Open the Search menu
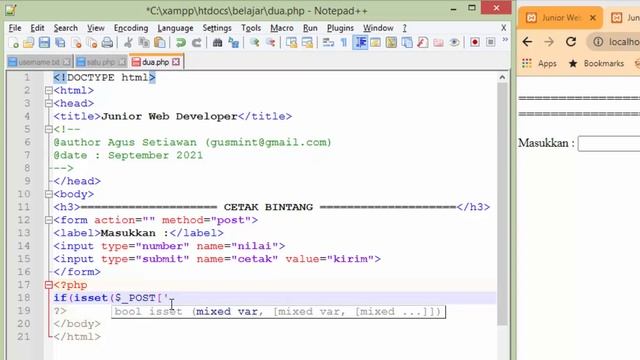The width and height of the screenshot is (640, 360). click(65, 28)
